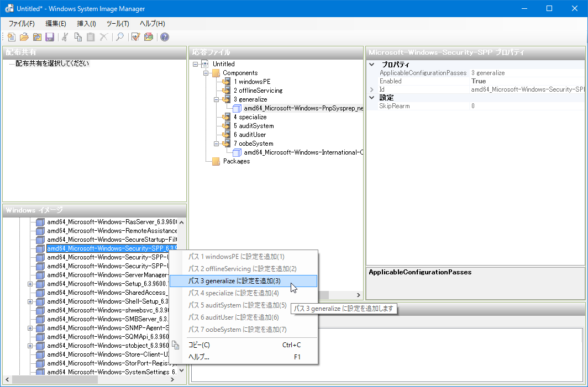Viewport: 588px width, 387px height.
Task: Open the ヘルプ(H) menu in menu bar
Action: tap(153, 24)
